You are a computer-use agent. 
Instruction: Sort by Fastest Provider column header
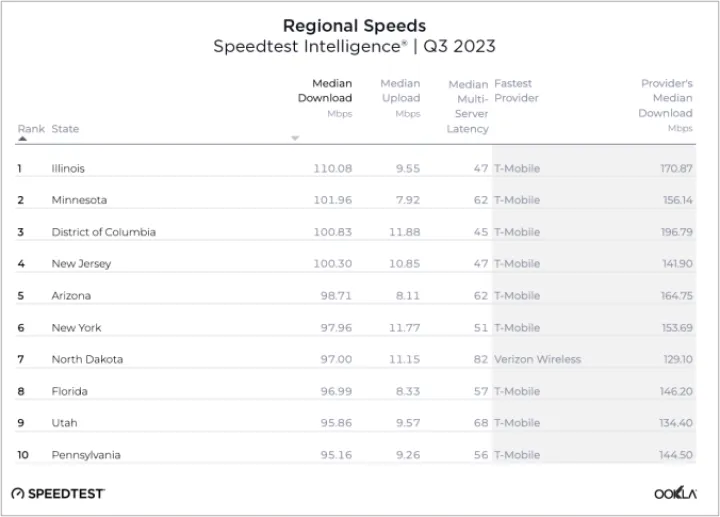pyautogui.click(x=516, y=91)
